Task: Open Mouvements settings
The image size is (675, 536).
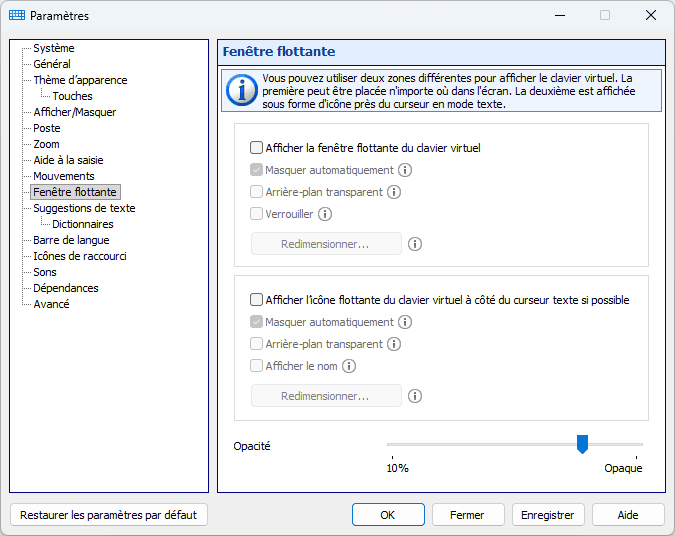Action: 64,176
